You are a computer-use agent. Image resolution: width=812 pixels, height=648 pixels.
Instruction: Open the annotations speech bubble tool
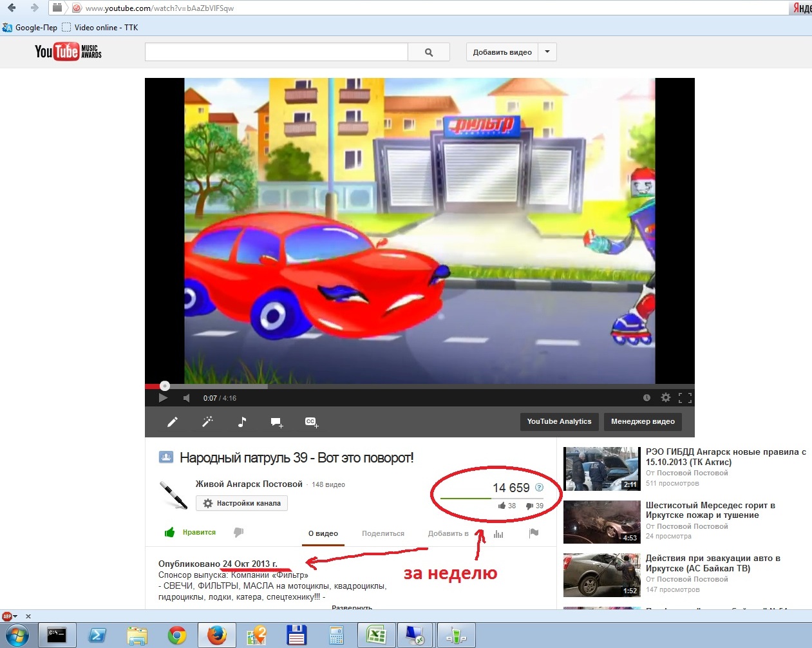[x=277, y=422]
